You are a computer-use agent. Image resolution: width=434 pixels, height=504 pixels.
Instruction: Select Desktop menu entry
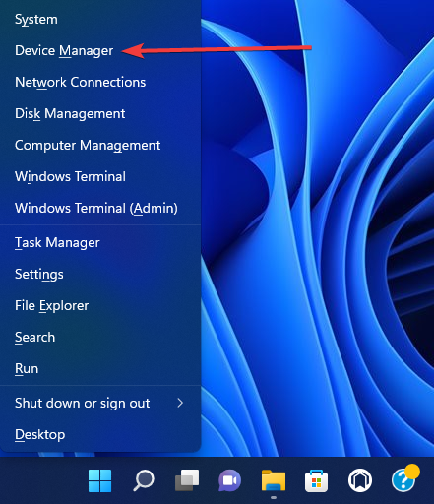[x=100, y=434]
